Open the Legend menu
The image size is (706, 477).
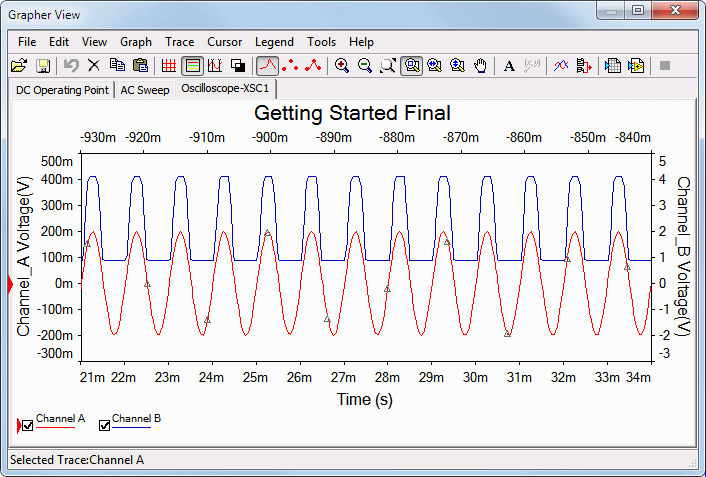click(274, 42)
